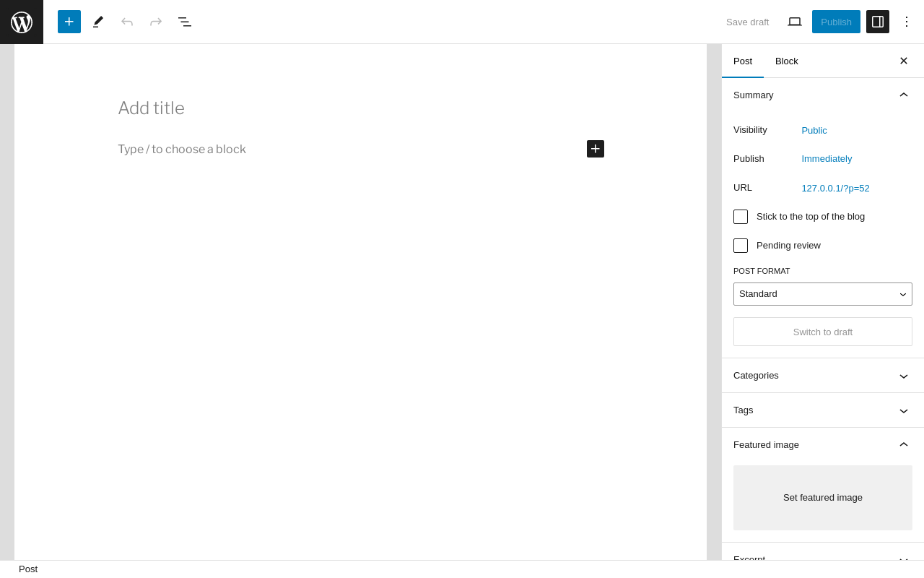Switch to the Post tab
The width and height of the screenshot is (924, 578).
click(743, 61)
